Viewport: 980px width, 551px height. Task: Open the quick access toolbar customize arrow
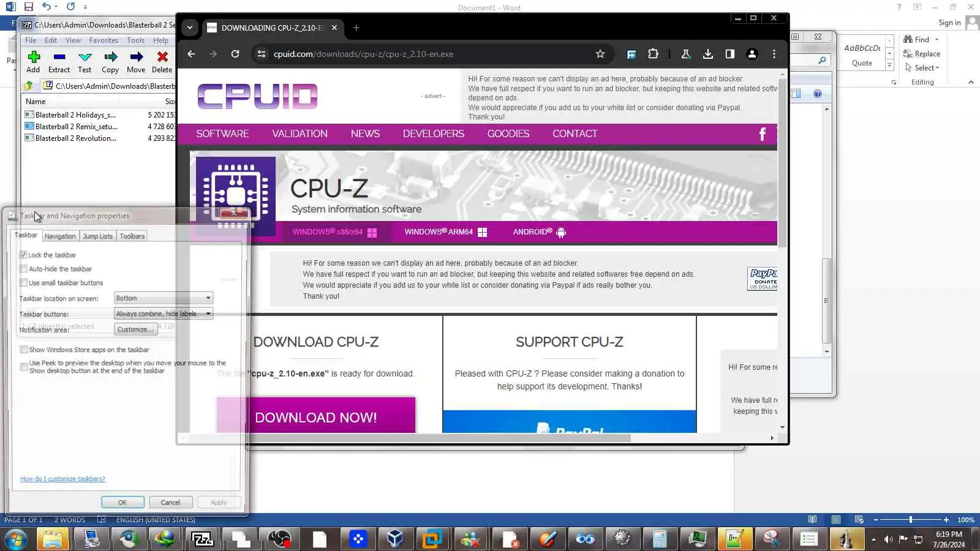pyautogui.click(x=85, y=7)
